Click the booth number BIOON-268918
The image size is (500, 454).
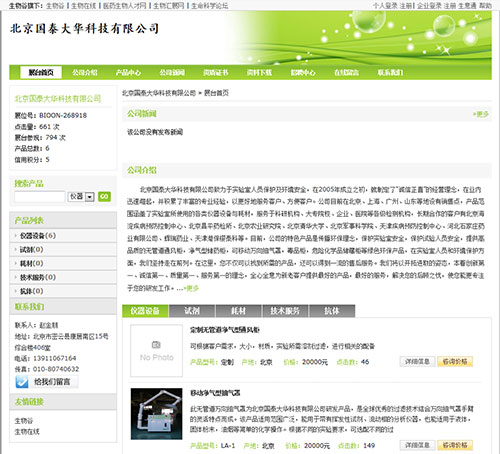click(63, 116)
